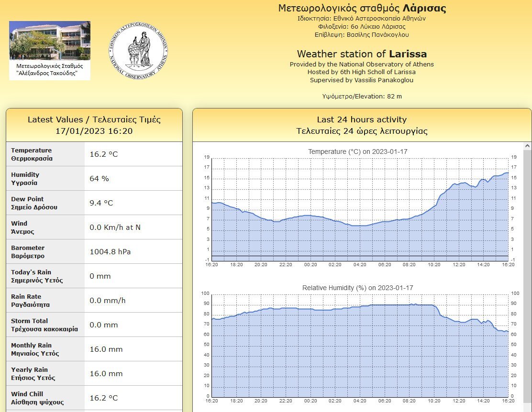Viewport: 532px width, 412px height.
Task: Click the Latest Values / Τελευταίες Τιμές header
Action: pyautogui.click(x=94, y=119)
